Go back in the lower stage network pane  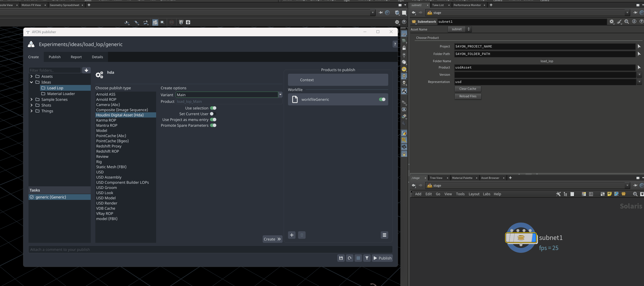[x=414, y=185]
